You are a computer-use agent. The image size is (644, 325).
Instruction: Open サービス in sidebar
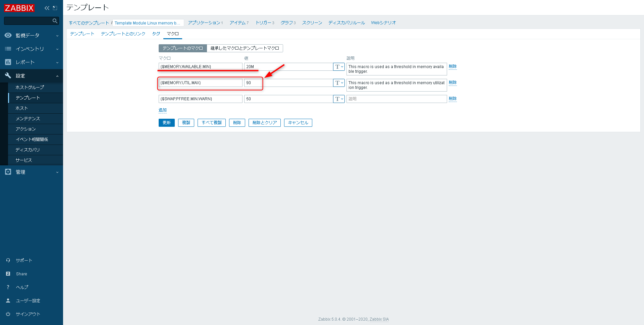(36, 160)
